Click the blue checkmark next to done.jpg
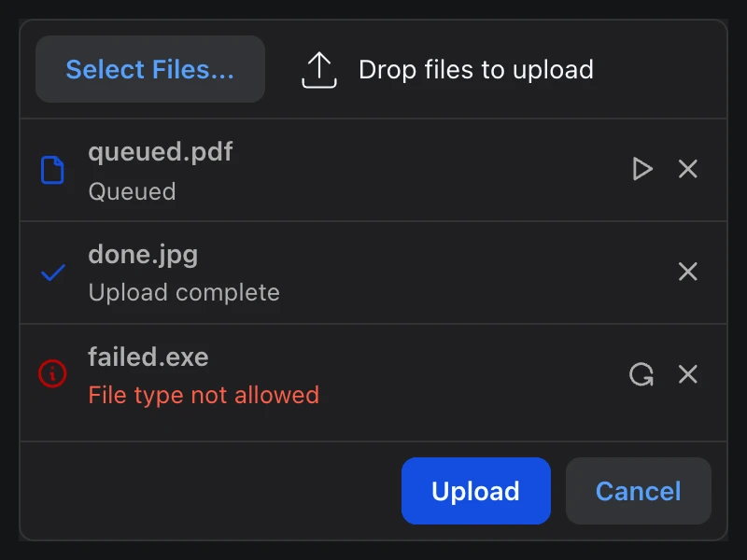The image size is (747, 560). click(x=53, y=273)
